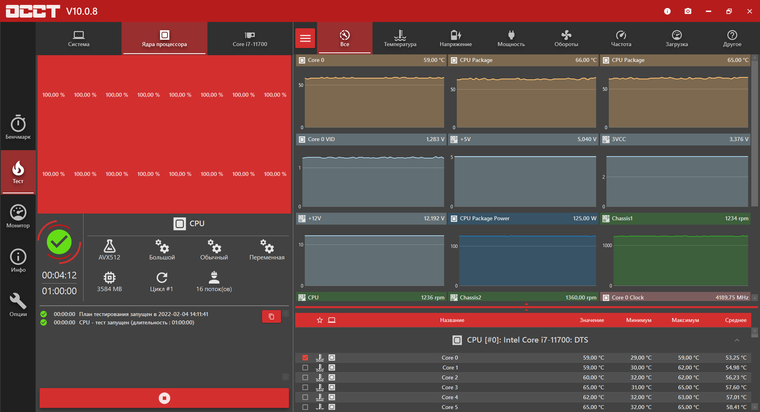
Task: Open the Монитор gauge section
Action: (18, 216)
